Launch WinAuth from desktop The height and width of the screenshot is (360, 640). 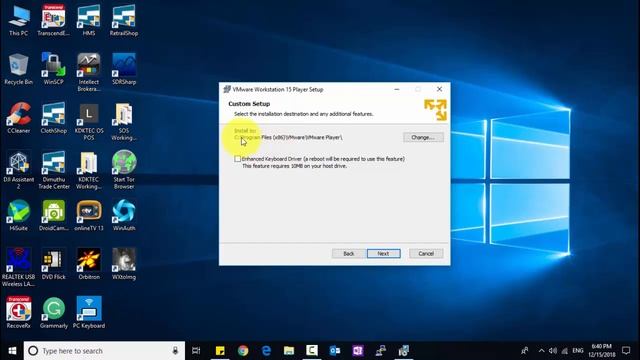124,216
